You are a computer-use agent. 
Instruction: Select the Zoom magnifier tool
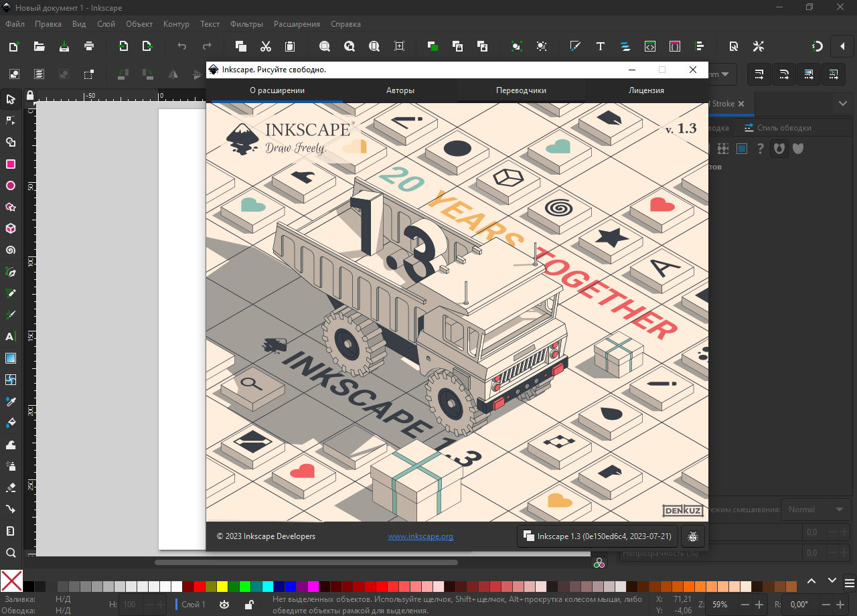[x=11, y=552]
